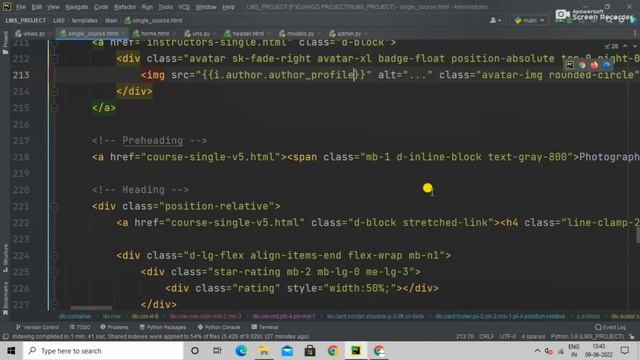640x360 pixels.
Task: Show hidden system tray icons chevron
Action: (537, 351)
